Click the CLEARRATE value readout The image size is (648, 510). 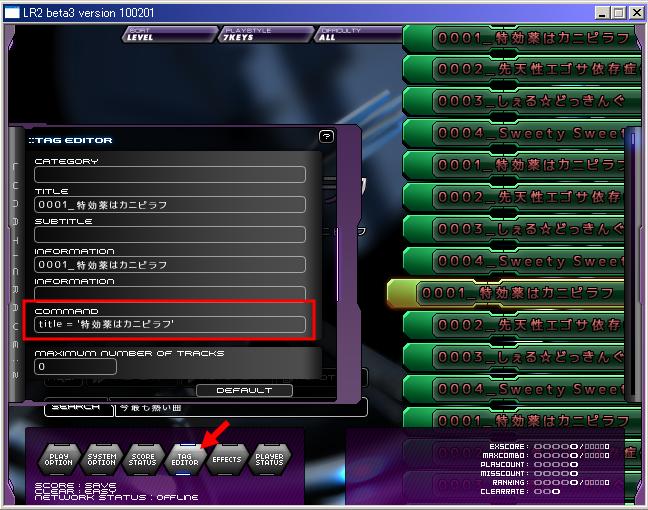pyautogui.click(x=547, y=492)
